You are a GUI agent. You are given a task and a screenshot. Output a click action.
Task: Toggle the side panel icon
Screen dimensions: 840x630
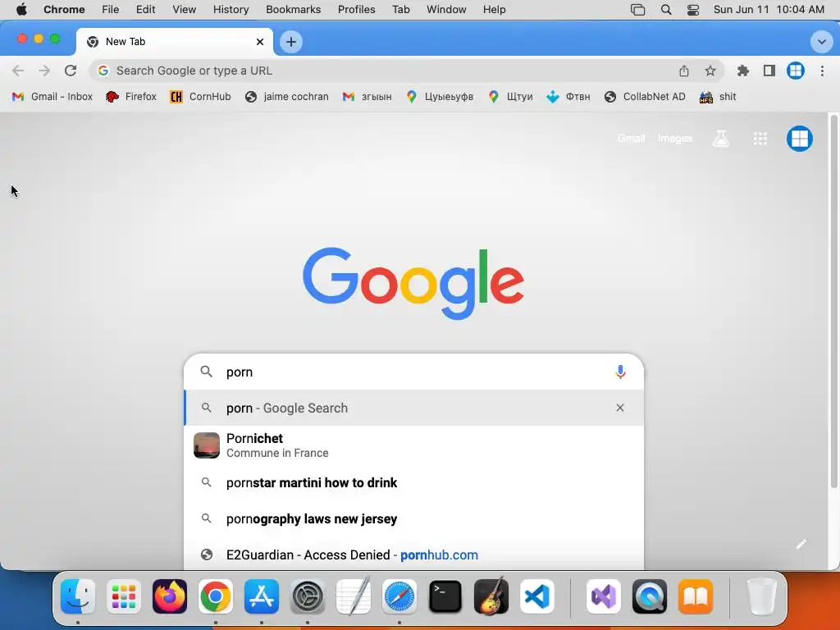point(769,71)
